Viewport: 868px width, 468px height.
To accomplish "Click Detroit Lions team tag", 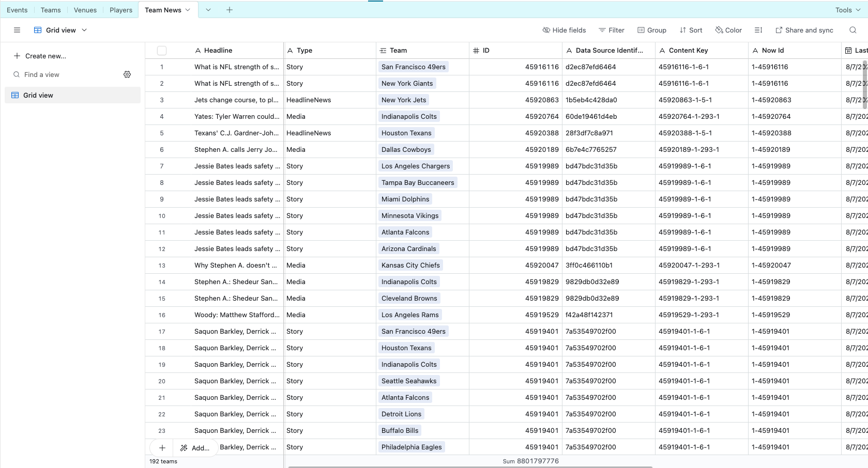I will point(401,414).
